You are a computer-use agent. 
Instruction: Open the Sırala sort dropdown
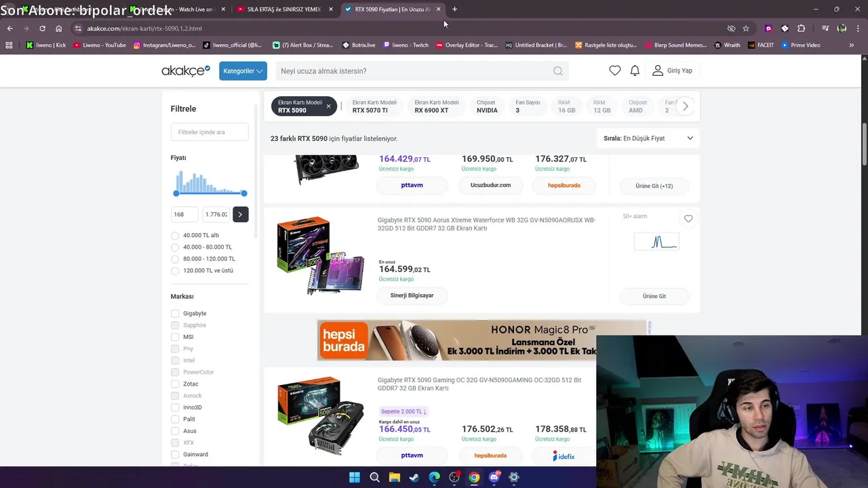648,138
